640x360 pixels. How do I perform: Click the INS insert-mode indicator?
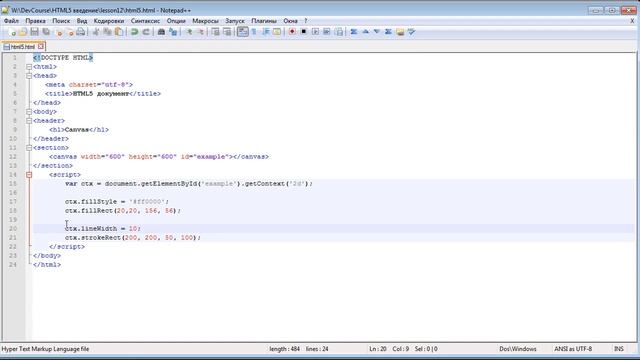(x=619, y=349)
